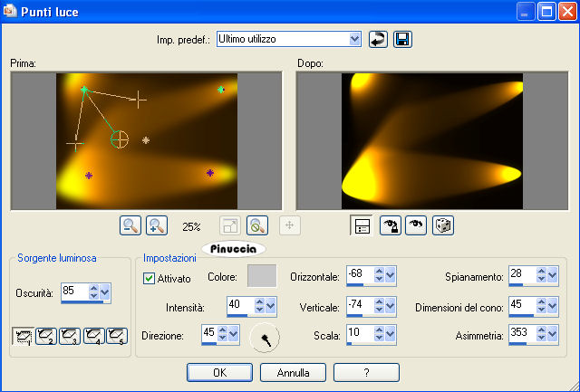Click the Asimmetria value field
The image size is (580, 392).
tap(523, 333)
